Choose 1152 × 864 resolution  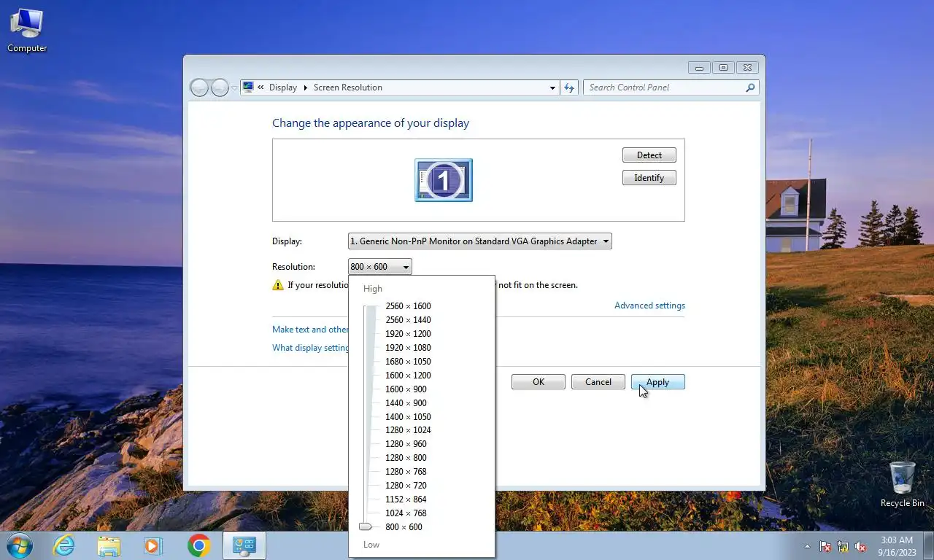pyautogui.click(x=406, y=499)
